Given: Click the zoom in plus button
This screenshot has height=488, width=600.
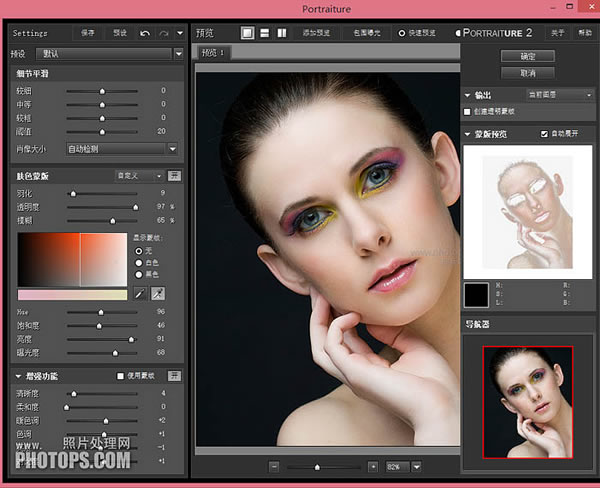Looking at the screenshot, I should [373, 466].
